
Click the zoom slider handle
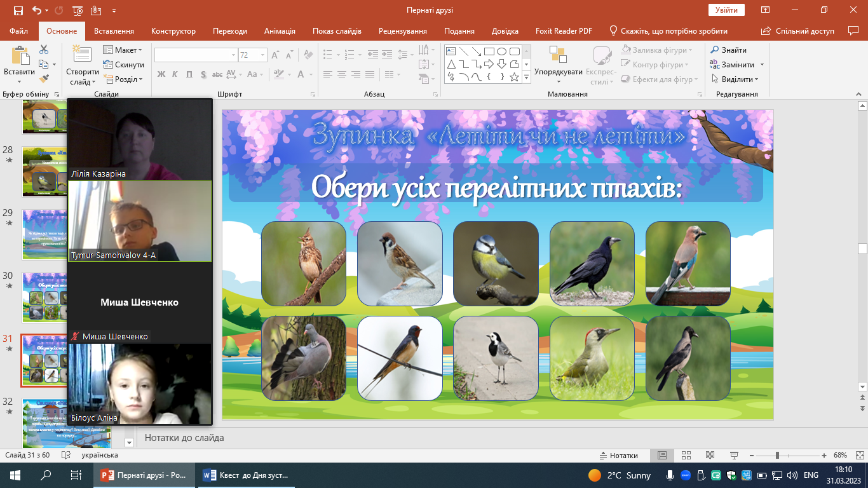pyautogui.click(x=776, y=456)
